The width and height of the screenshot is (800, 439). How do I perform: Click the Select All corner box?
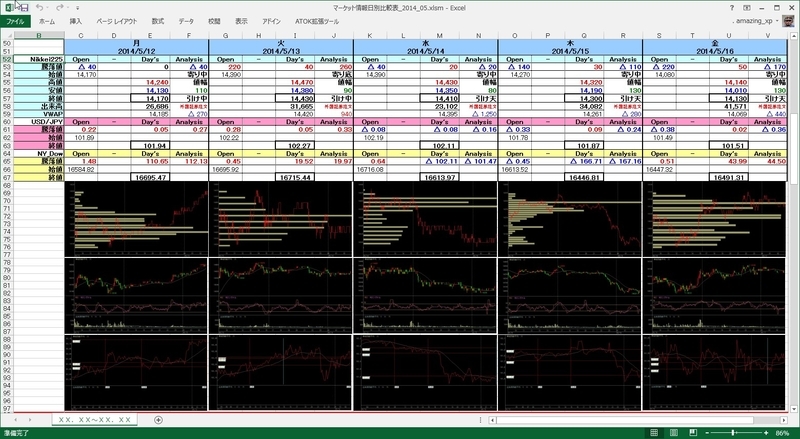[7, 35]
